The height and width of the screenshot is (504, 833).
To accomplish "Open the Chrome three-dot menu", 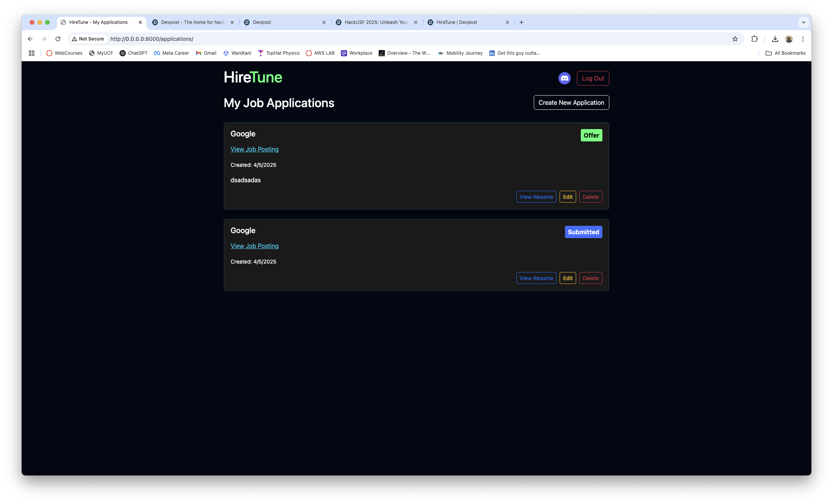I will point(803,39).
